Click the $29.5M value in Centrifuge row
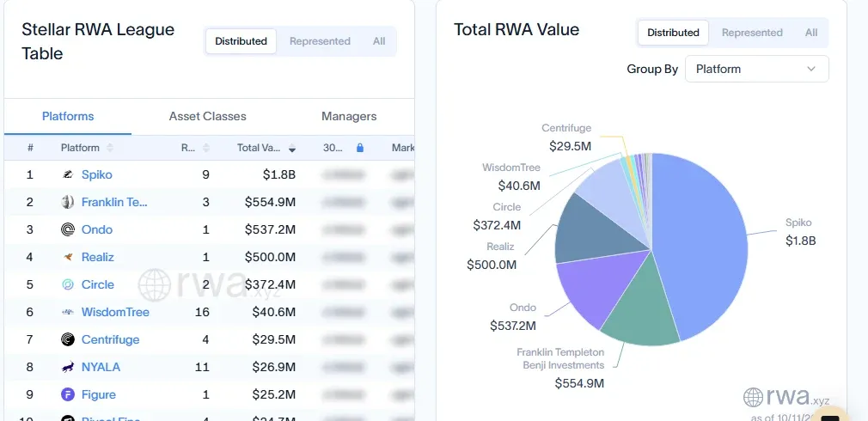The width and height of the screenshot is (868, 421). pos(274,339)
